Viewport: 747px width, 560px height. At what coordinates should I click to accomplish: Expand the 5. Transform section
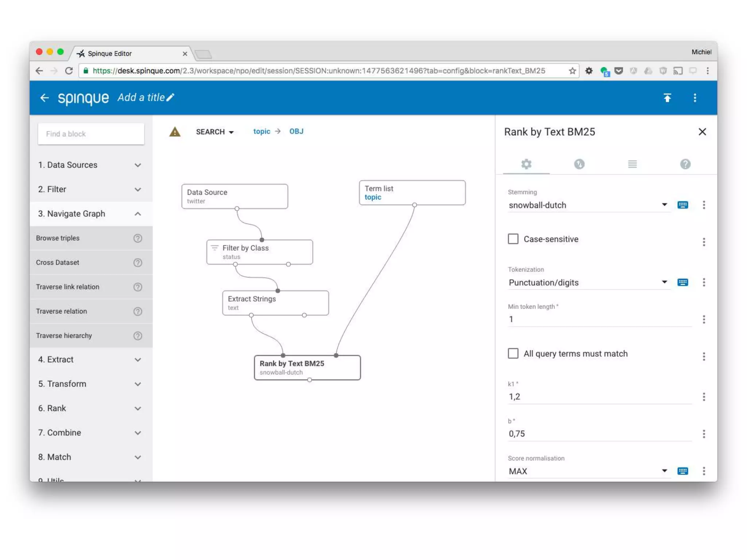point(91,384)
